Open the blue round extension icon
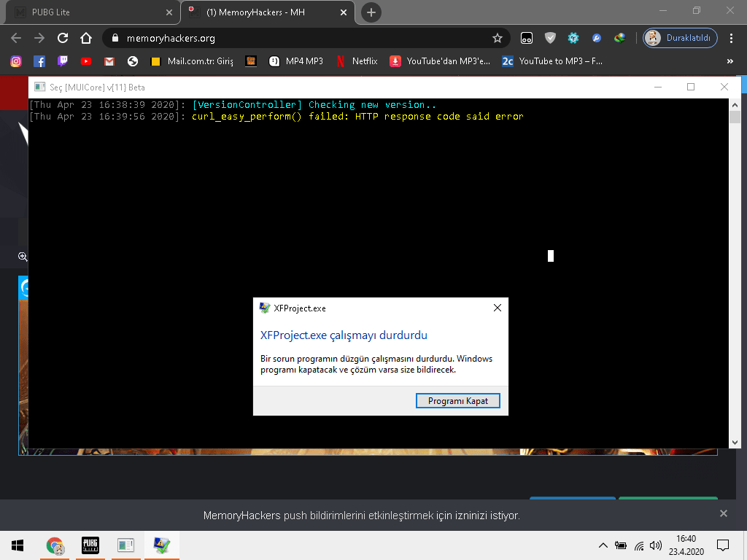 (x=597, y=38)
